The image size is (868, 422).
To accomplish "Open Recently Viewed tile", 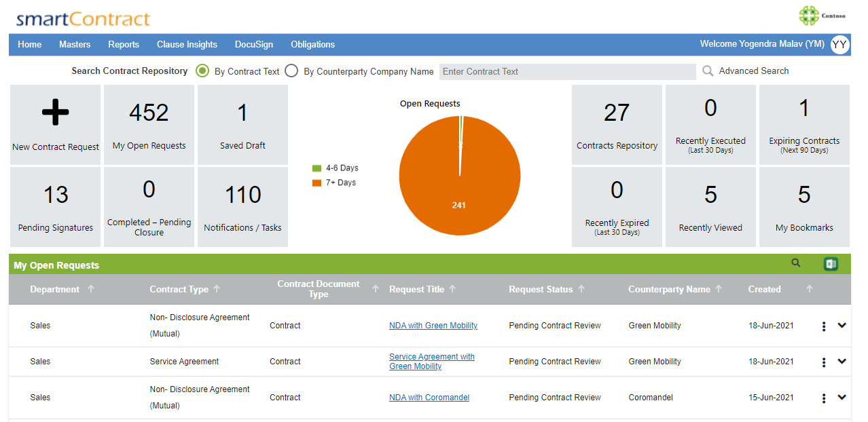I will [x=710, y=207].
